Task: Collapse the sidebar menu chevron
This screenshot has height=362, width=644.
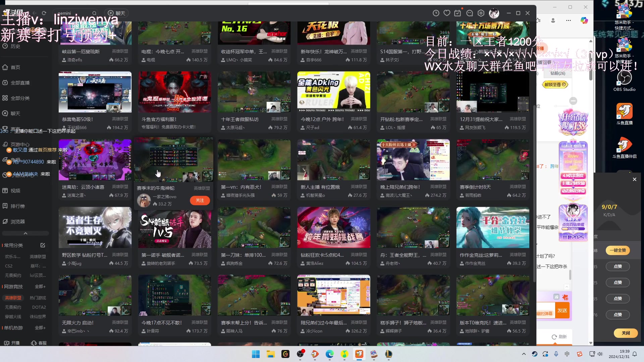Action: point(25,233)
